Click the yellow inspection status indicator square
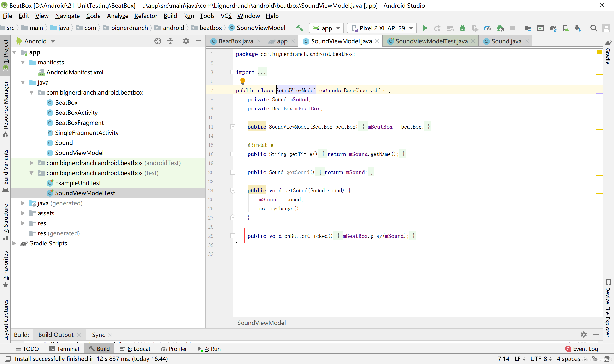Image resolution: width=614 pixels, height=364 pixels. (599, 52)
